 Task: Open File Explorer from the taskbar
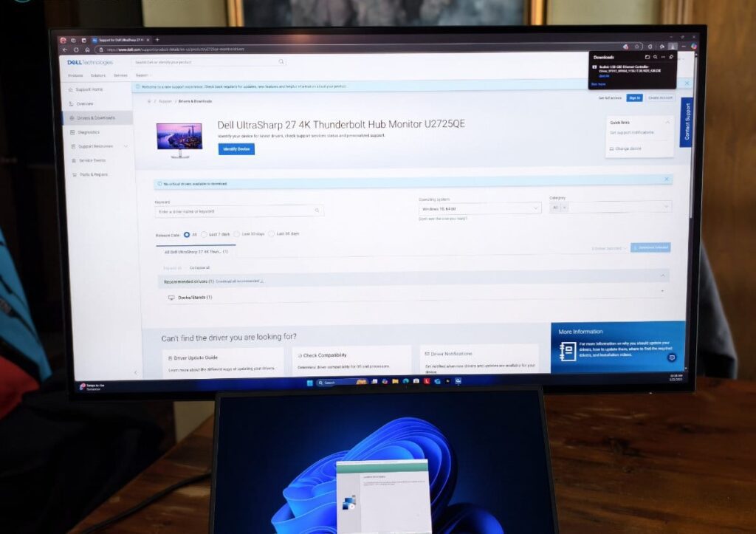[396, 381]
